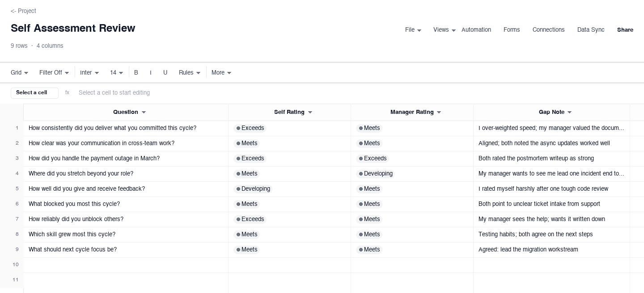Open the More dropdown
The height and width of the screenshot is (293, 644).
pyautogui.click(x=221, y=73)
